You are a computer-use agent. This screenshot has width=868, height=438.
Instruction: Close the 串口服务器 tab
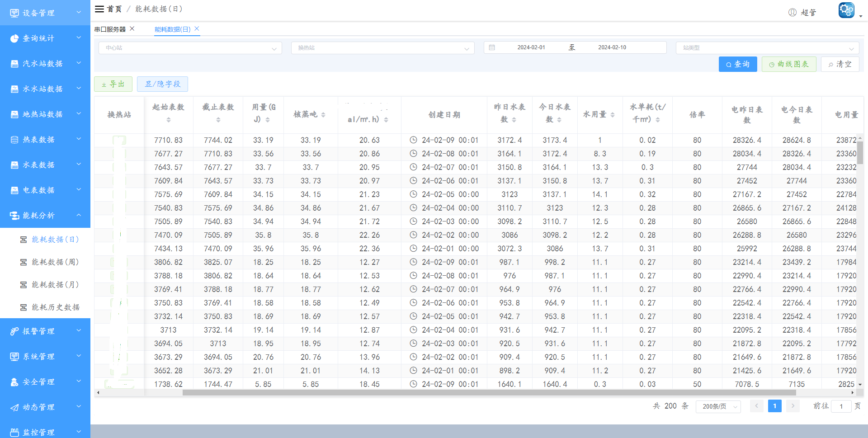(x=132, y=28)
